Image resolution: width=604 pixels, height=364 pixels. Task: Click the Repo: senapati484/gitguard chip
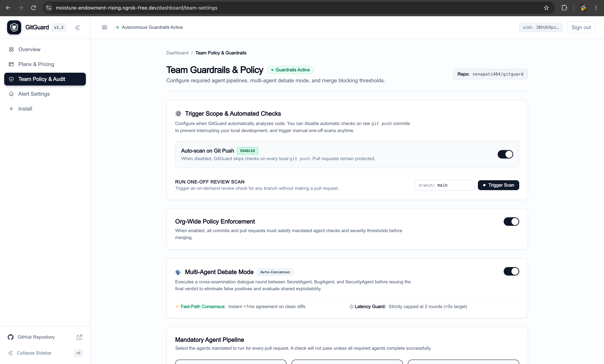click(x=490, y=74)
